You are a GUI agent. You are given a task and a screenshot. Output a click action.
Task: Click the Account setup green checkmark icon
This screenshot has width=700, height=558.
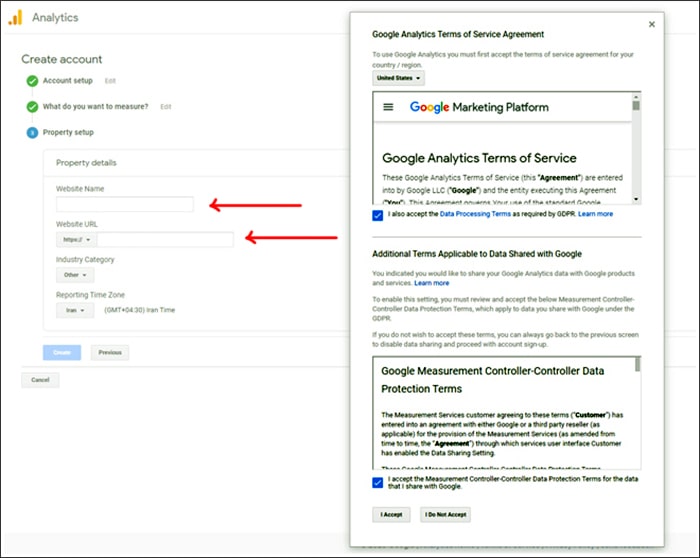click(32, 81)
